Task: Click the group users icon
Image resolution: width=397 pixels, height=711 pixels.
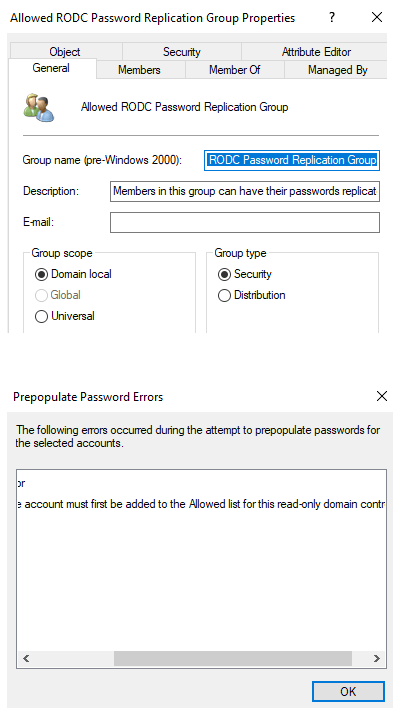Action: (x=39, y=107)
